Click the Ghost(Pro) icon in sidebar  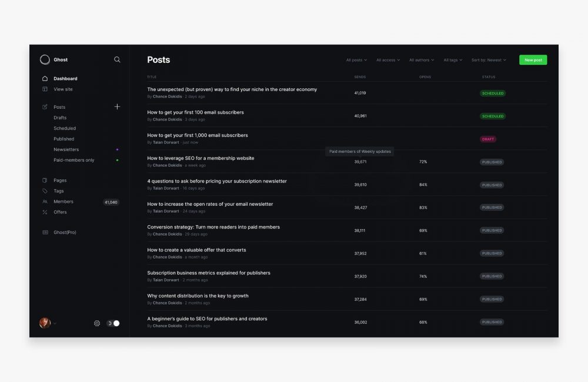click(x=45, y=232)
